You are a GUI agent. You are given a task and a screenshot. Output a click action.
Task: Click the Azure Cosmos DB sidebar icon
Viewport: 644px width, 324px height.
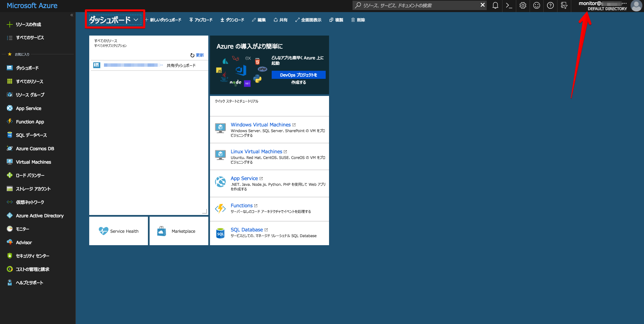coord(10,148)
